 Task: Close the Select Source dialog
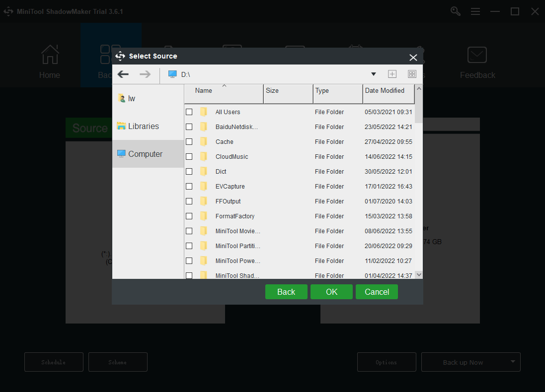pyautogui.click(x=413, y=57)
